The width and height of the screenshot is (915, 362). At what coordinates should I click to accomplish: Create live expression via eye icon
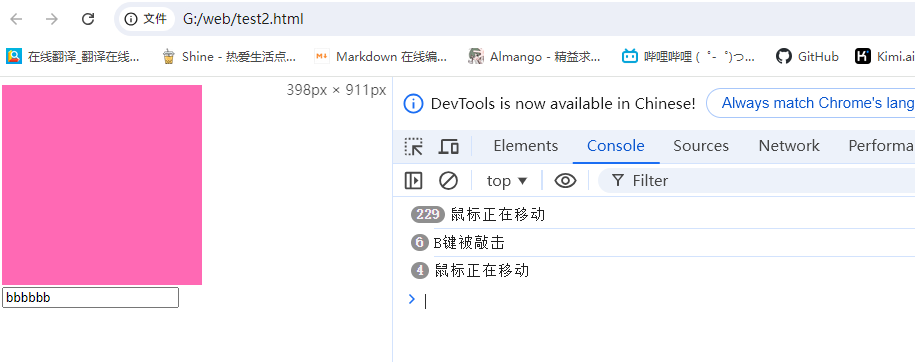coord(565,181)
